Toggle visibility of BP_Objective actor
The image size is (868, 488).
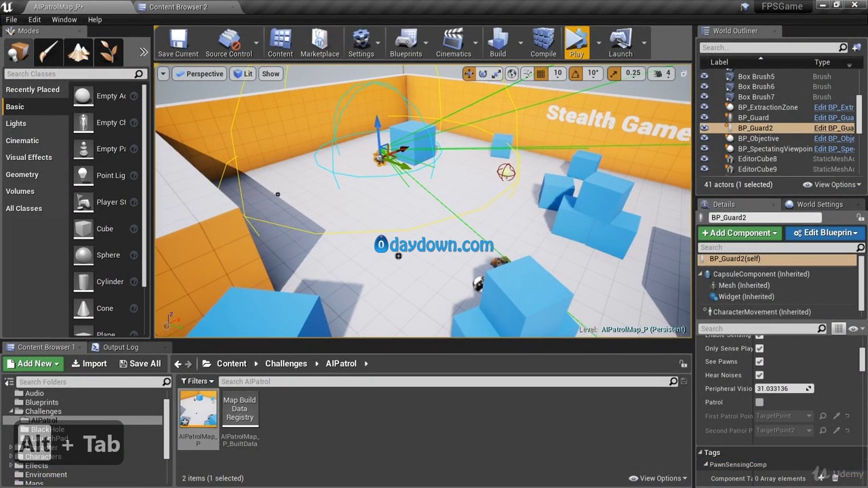(705, 138)
